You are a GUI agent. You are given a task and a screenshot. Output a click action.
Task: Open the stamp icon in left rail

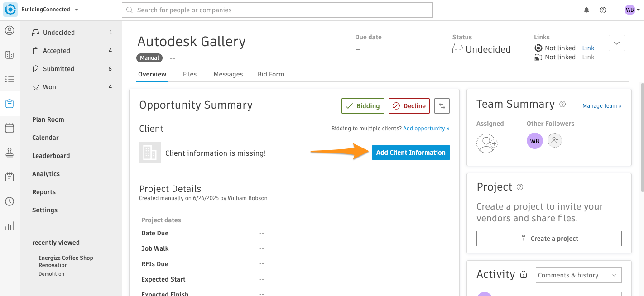[x=10, y=153]
